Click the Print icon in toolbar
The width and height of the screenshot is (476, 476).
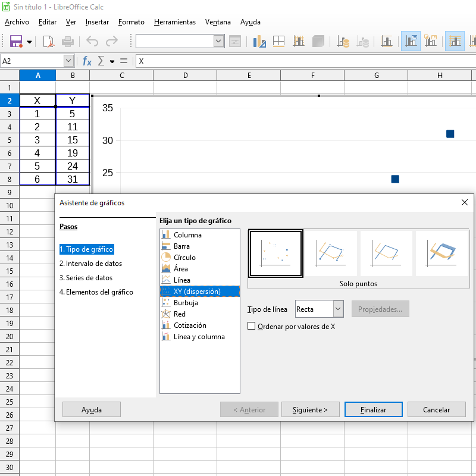click(x=68, y=41)
